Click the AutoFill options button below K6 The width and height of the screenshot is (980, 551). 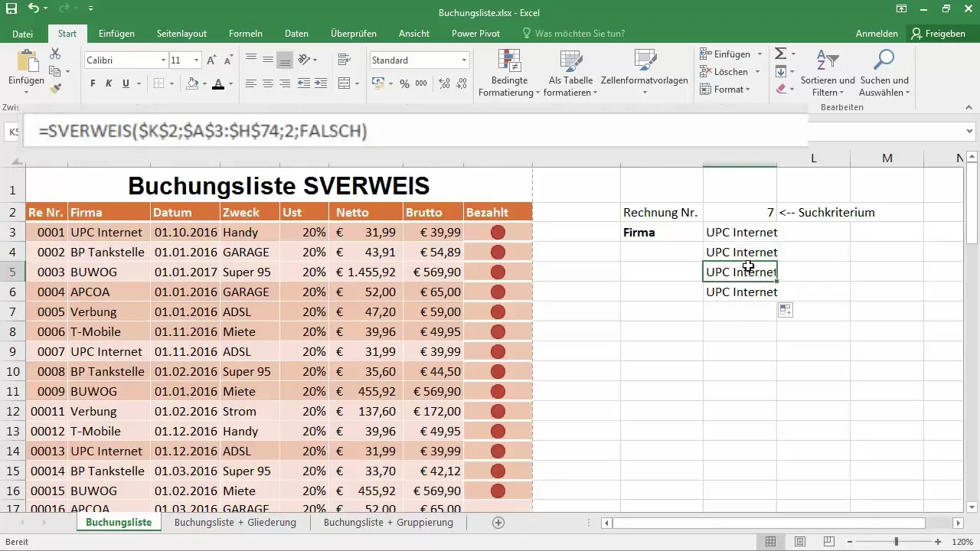786,310
